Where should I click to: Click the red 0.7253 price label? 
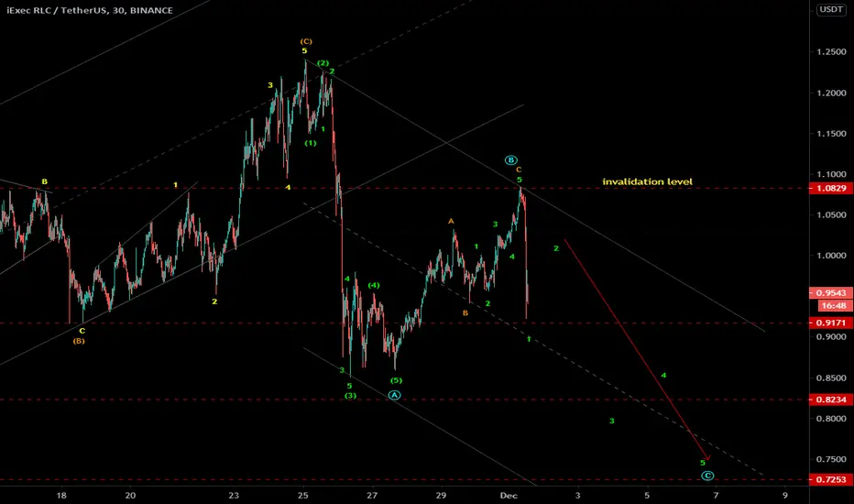831,479
